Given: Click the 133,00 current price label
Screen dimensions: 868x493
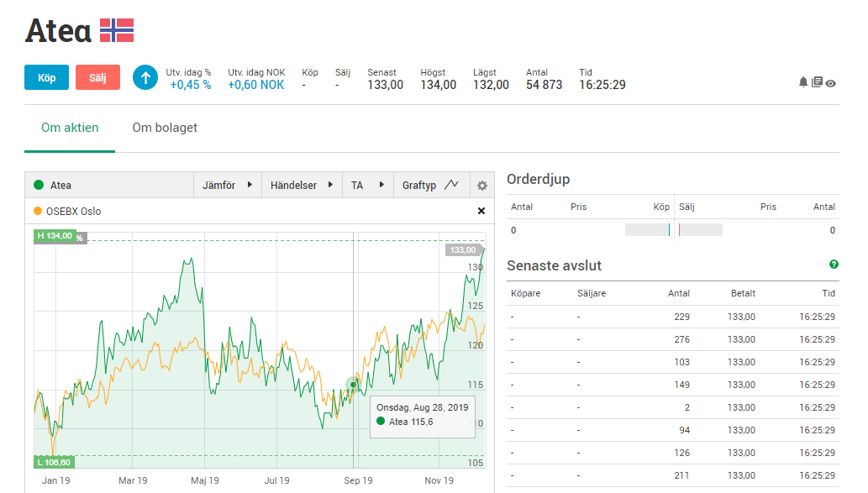Looking at the screenshot, I should click(463, 250).
